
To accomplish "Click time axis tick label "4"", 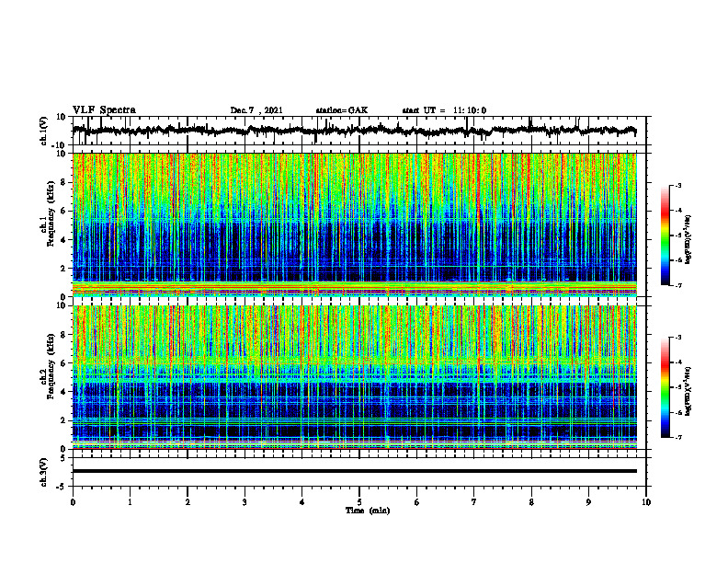I will pos(302,502).
